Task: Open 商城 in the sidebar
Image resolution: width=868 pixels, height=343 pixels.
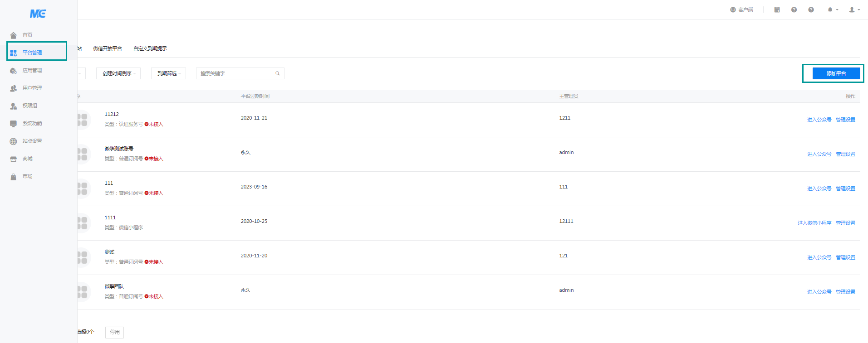Action: [x=27, y=159]
